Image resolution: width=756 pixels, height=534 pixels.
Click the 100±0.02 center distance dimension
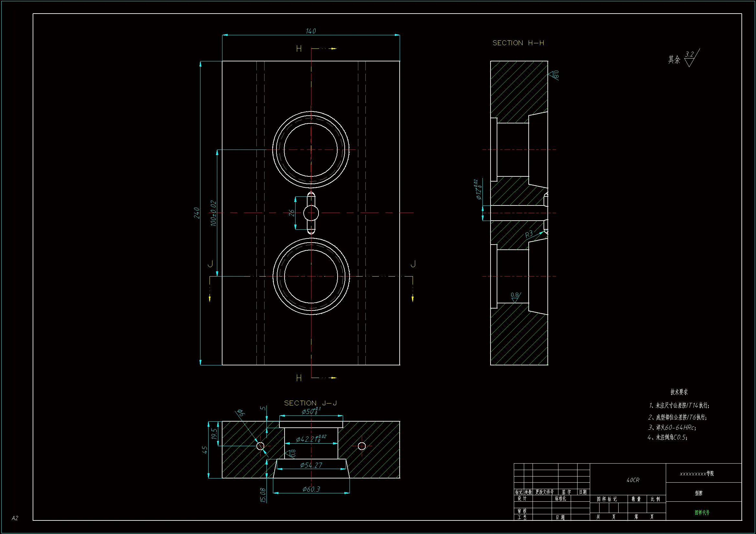pyautogui.click(x=213, y=213)
